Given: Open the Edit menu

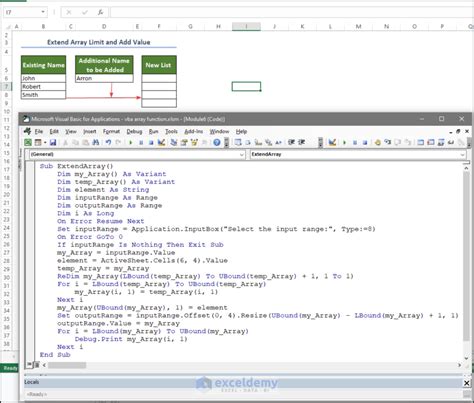Looking at the screenshot, I should 54,131.
